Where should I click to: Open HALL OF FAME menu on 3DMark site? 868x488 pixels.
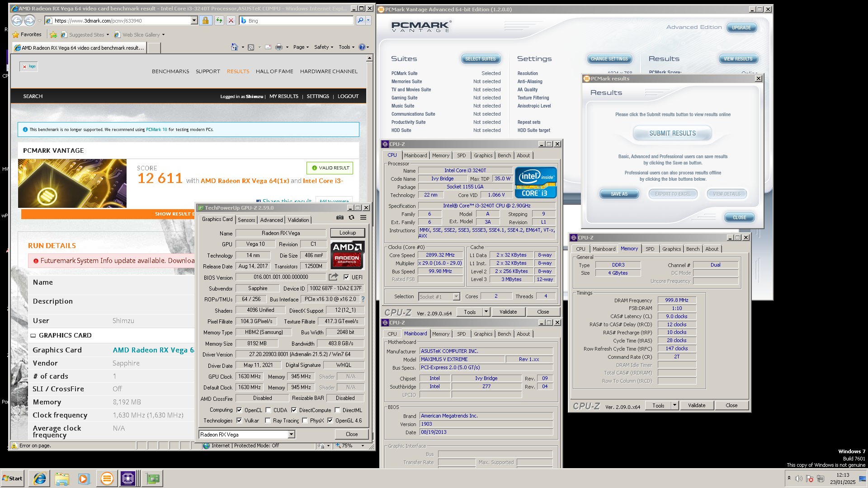[x=274, y=71]
